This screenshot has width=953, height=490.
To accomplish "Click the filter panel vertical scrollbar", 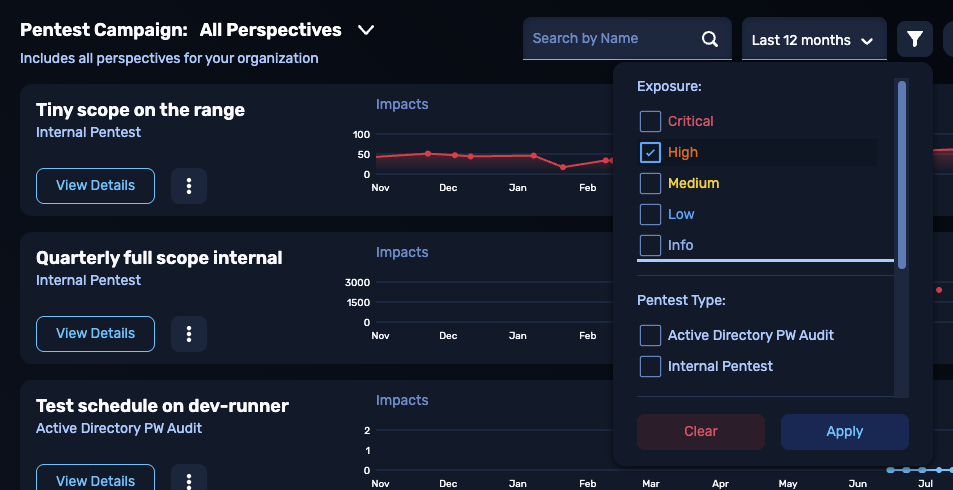I will (902, 175).
